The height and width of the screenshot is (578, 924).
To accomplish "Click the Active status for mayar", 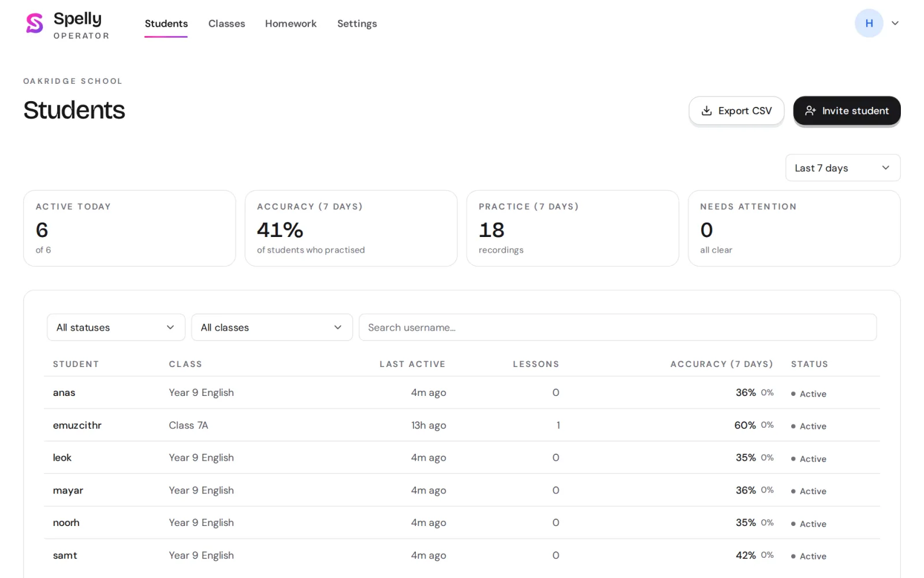I will [x=808, y=491].
